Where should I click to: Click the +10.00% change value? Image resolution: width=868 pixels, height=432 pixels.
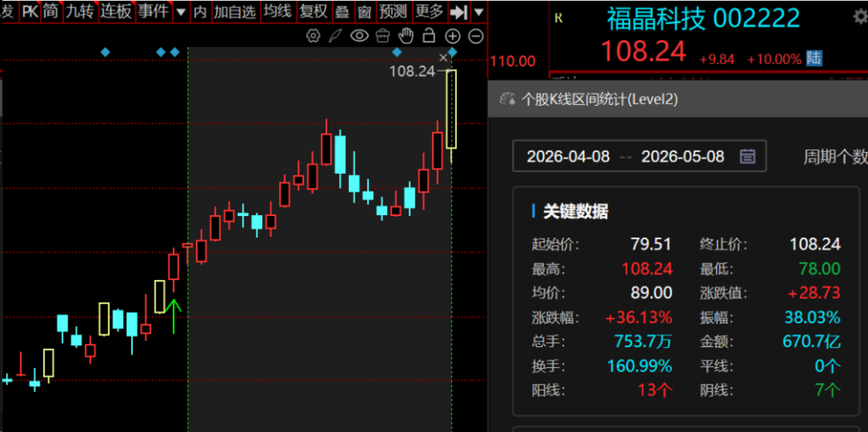point(774,59)
